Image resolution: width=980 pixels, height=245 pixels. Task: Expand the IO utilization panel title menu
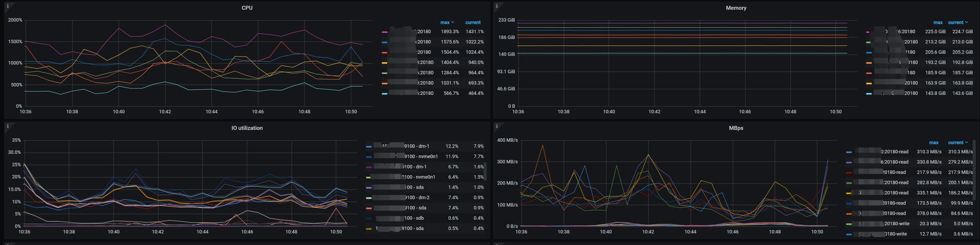click(247, 128)
